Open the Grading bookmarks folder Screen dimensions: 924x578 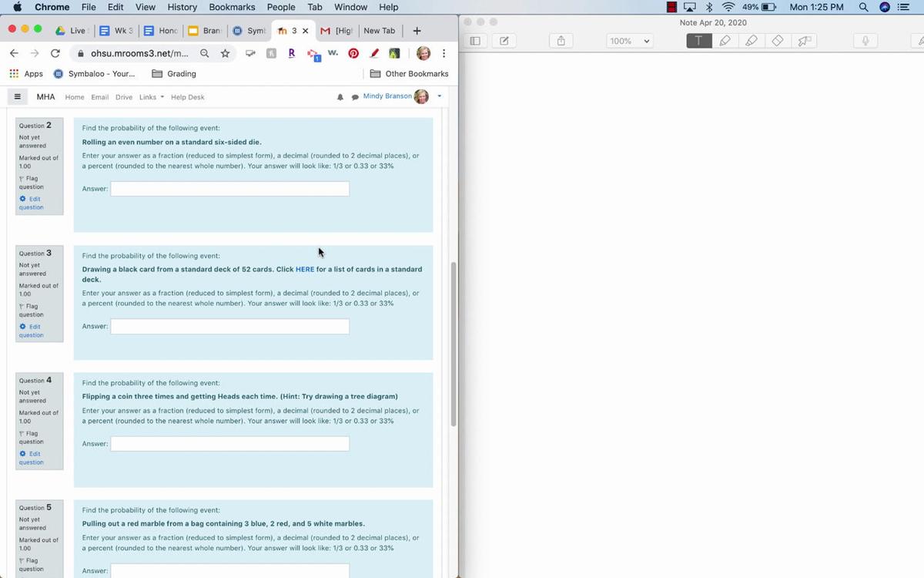click(x=174, y=74)
